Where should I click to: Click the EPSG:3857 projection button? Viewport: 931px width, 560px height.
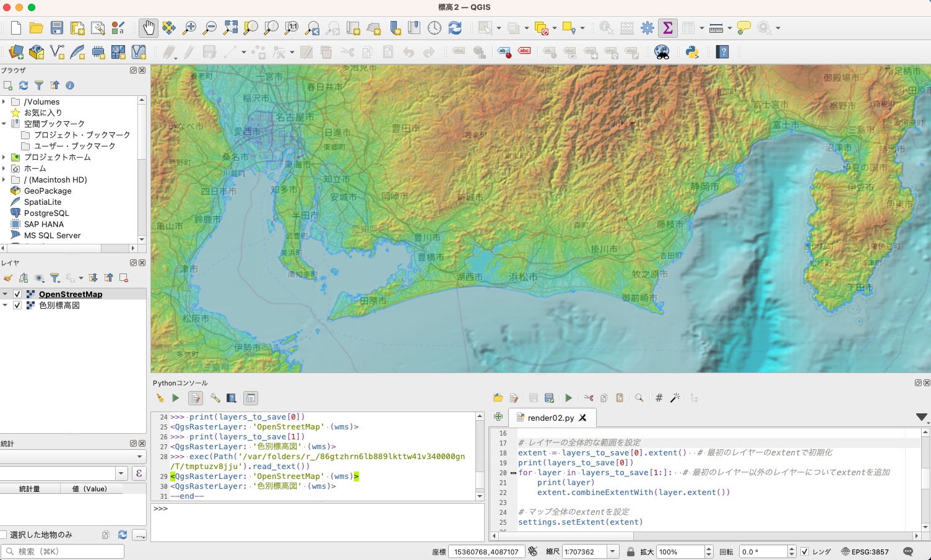pyautogui.click(x=865, y=552)
